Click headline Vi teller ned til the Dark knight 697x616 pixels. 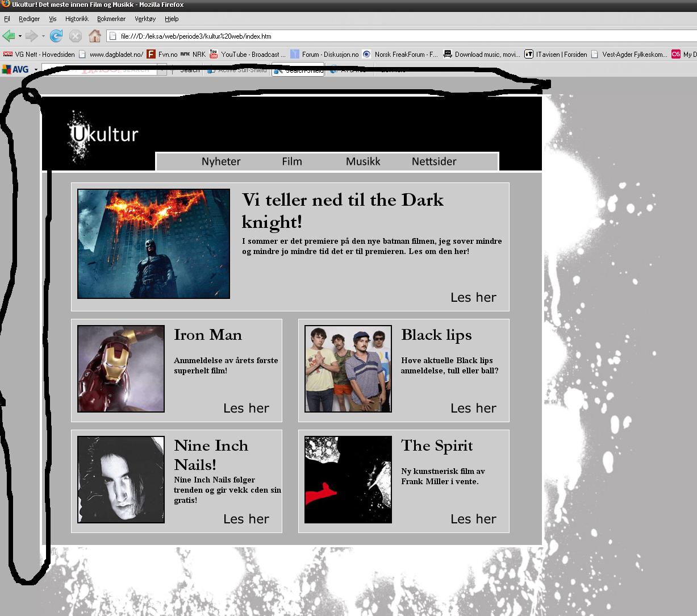click(343, 210)
